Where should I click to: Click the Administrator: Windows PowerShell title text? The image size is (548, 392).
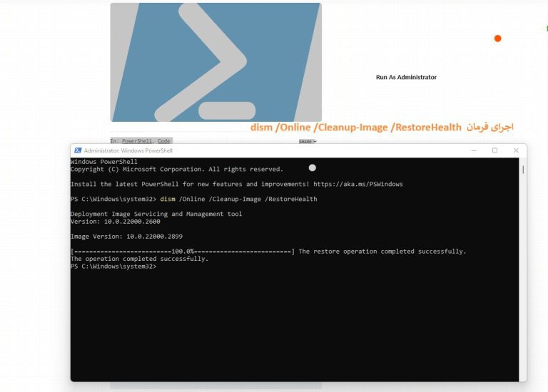coord(128,150)
